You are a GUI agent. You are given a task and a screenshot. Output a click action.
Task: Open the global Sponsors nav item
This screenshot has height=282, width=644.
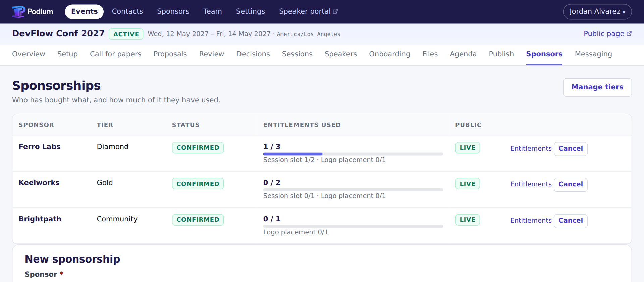point(173,11)
